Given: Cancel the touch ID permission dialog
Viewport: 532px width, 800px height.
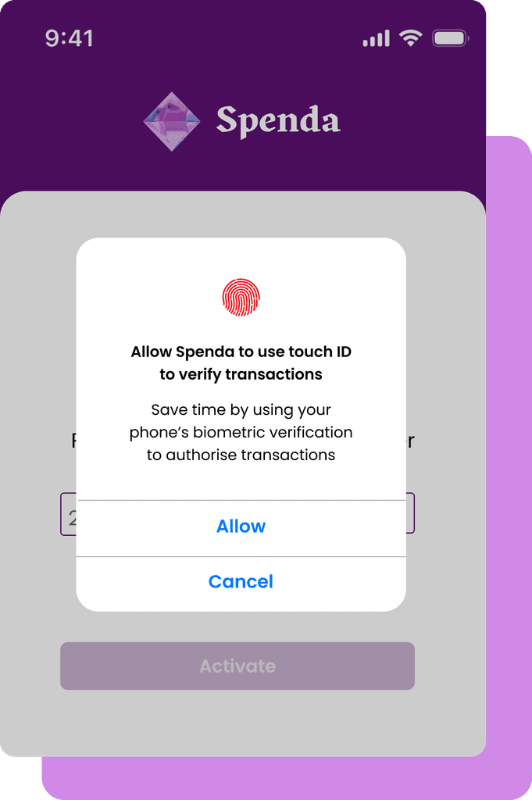Looking at the screenshot, I should (x=241, y=581).
